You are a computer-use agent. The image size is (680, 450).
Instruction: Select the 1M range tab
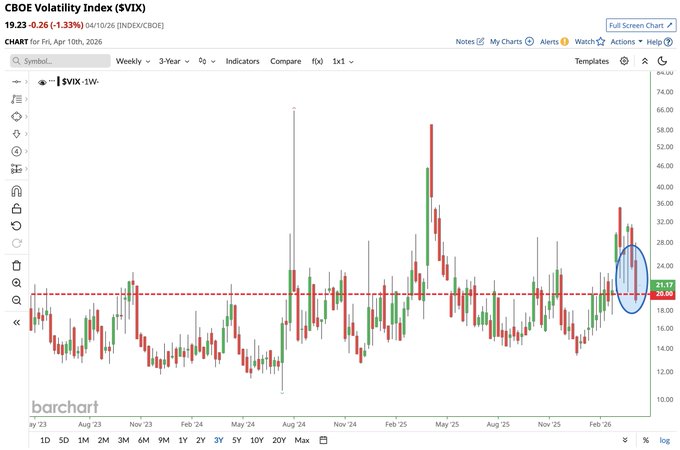pyautogui.click(x=83, y=440)
